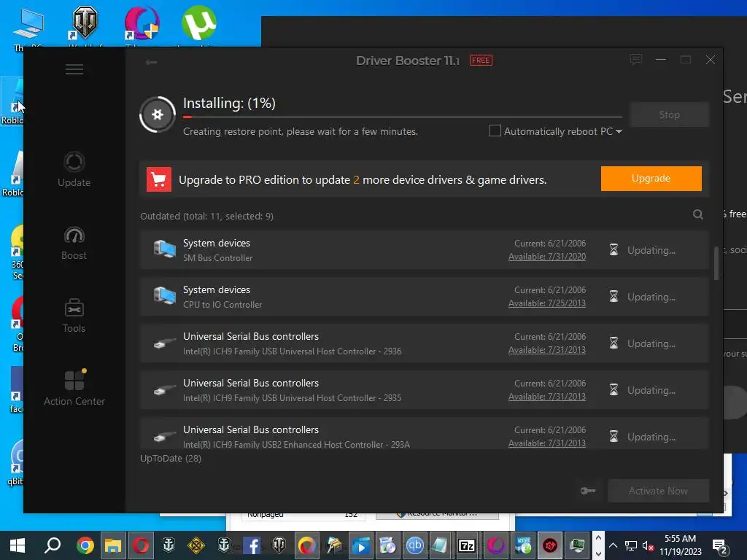Click the installing progress bar
This screenshot has height=560, width=747.
pyautogui.click(x=403, y=117)
